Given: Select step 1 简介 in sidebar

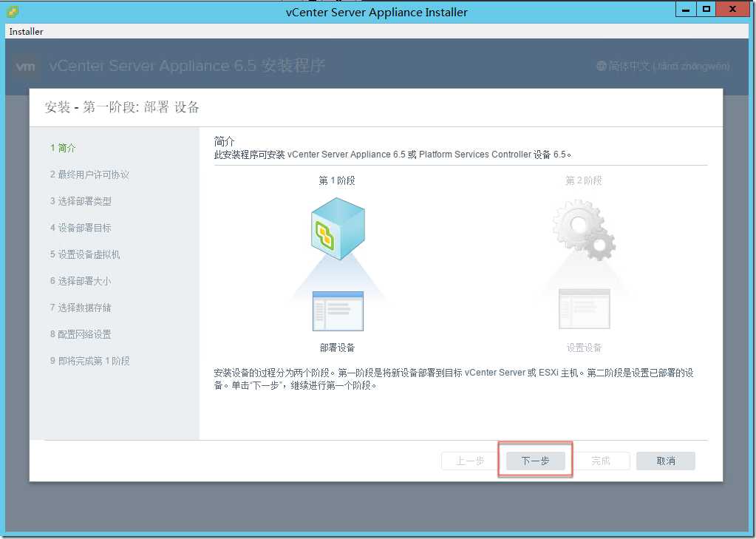Looking at the screenshot, I should point(63,148).
